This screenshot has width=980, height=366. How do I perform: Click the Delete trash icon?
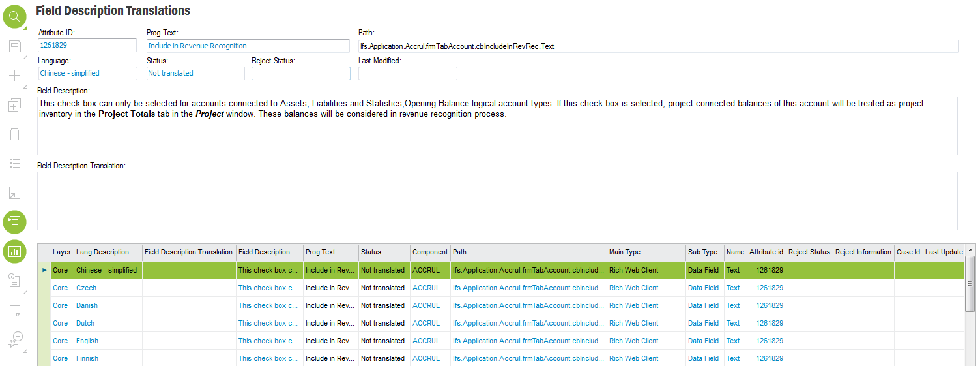(x=14, y=134)
